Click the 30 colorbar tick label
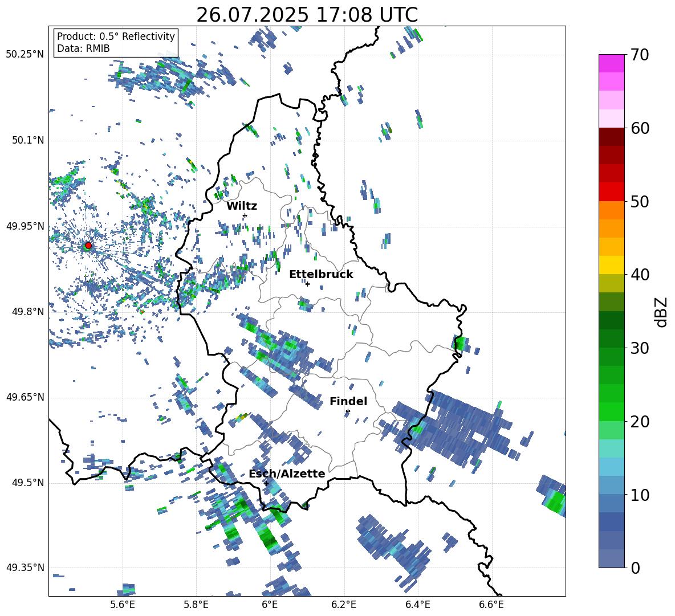This screenshot has width=675, height=616. (640, 348)
